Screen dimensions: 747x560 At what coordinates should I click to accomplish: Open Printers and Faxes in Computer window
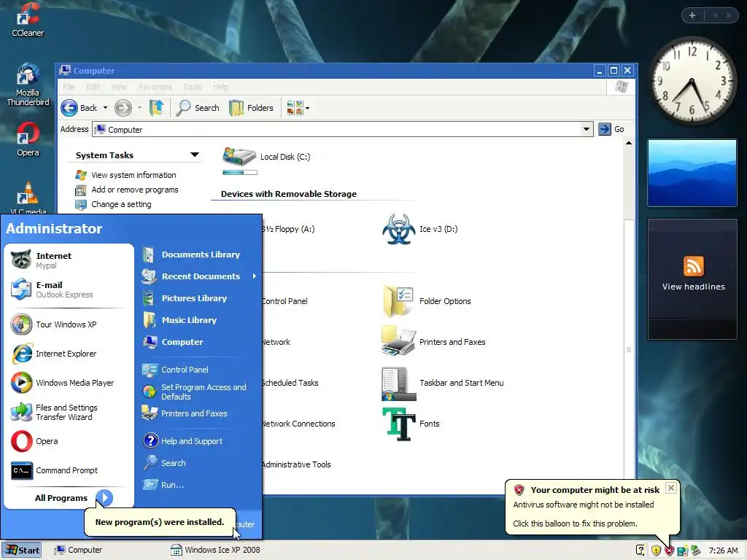433,342
